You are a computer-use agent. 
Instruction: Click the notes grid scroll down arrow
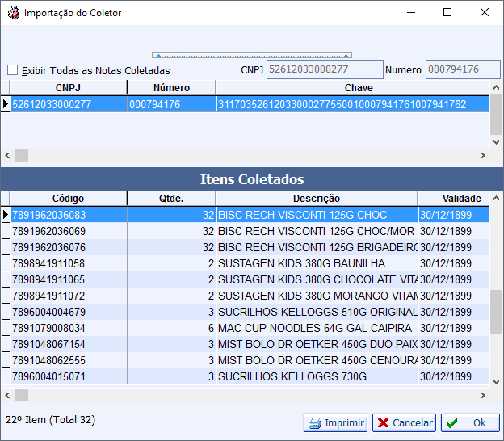click(496, 142)
